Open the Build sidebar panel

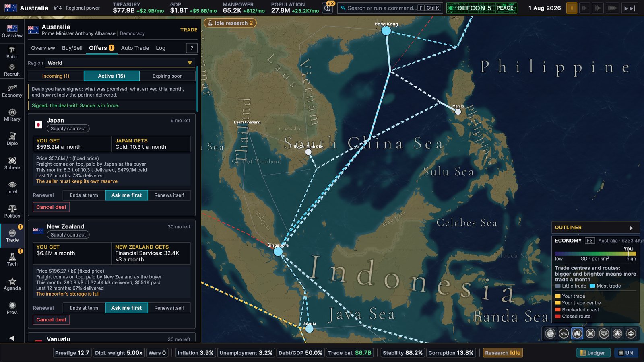pos(12,52)
